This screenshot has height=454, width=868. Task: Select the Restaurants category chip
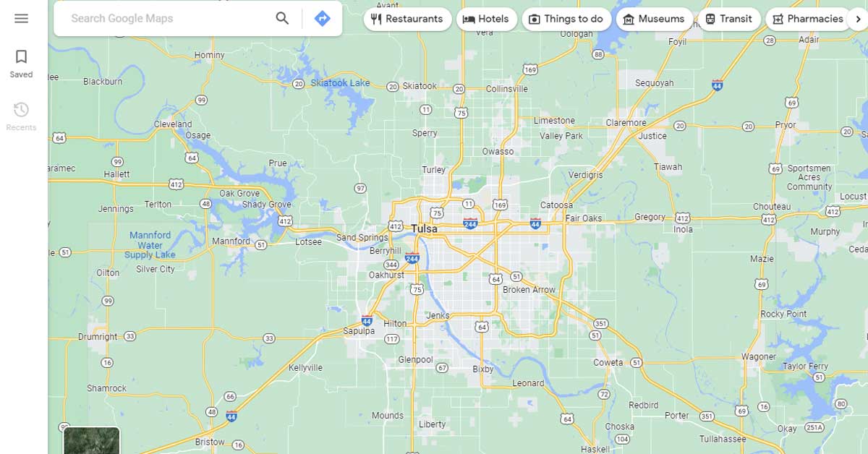point(407,19)
